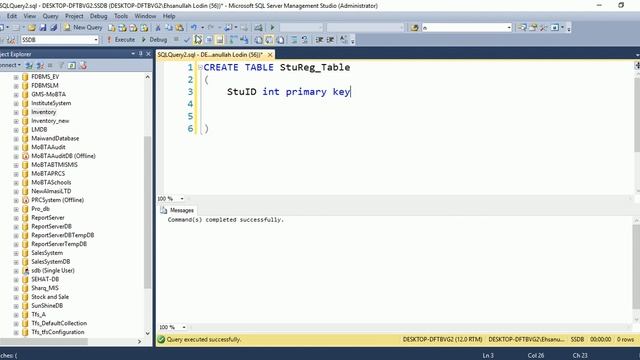Toggle Include Actual Execution Plan
The height and width of the screenshot is (360, 640).
(233, 40)
